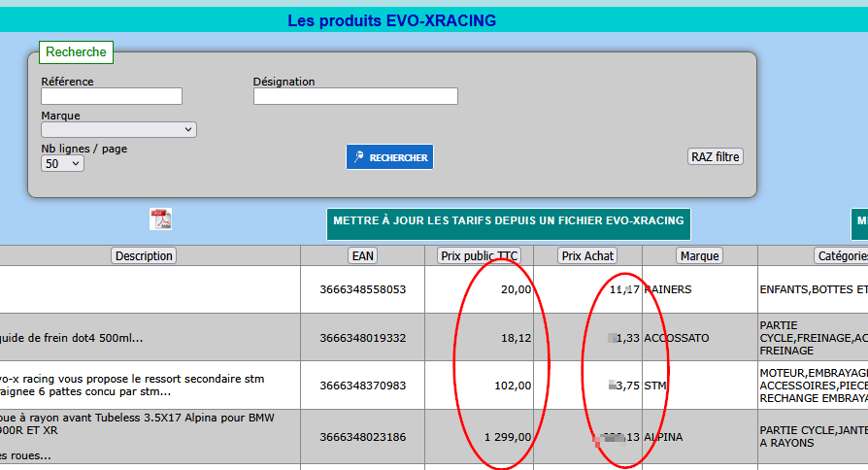Click the 102,00 price in STM row
Viewport: 868px width, 470px height.
pyautogui.click(x=513, y=386)
